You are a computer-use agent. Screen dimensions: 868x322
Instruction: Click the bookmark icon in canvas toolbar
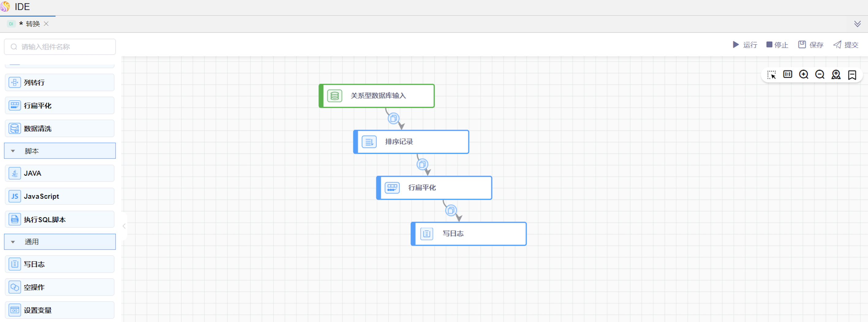click(x=852, y=75)
